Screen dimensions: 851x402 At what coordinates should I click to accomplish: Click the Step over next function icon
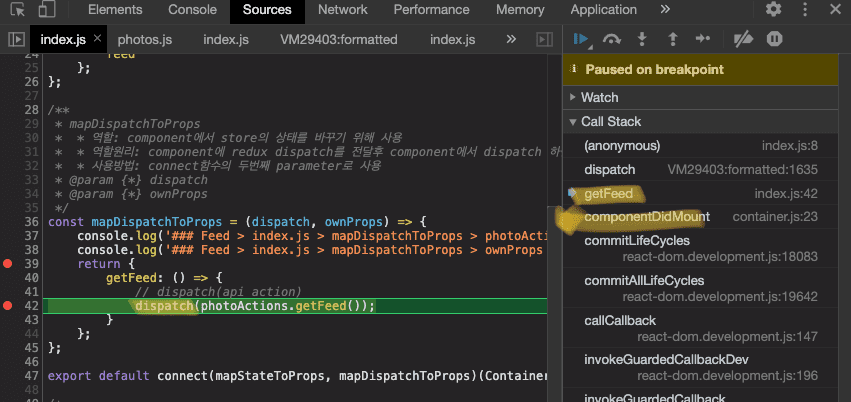tap(611, 39)
